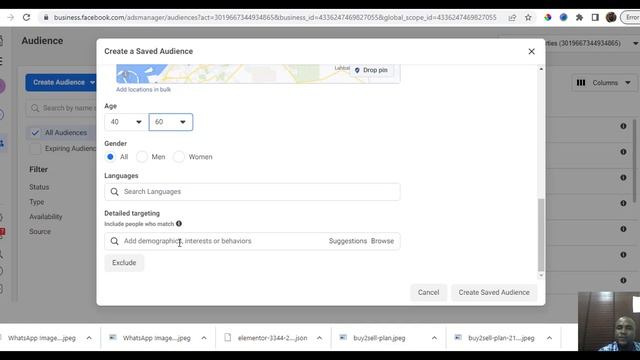Click the Cancel button

[428, 293]
